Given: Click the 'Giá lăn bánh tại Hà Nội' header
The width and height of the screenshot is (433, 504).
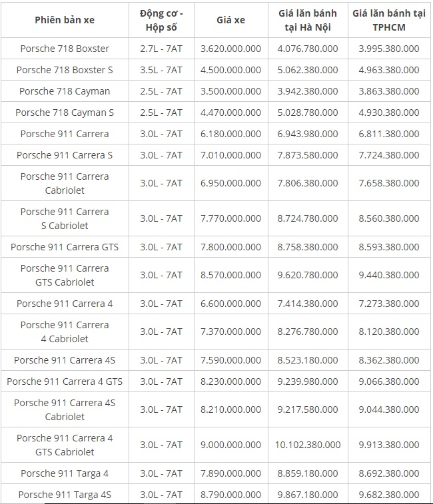Looking at the screenshot, I should (307, 20).
